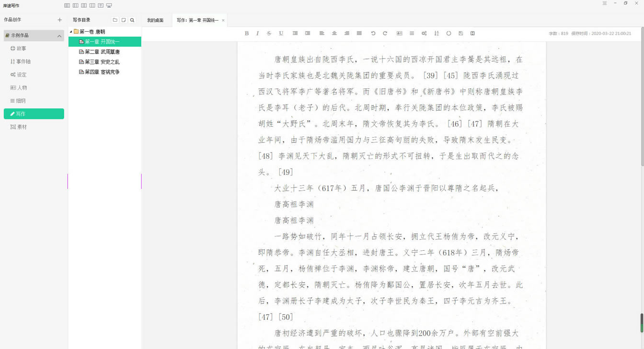
Task: Create new chapter note in 写作目录
Action: 124,20
